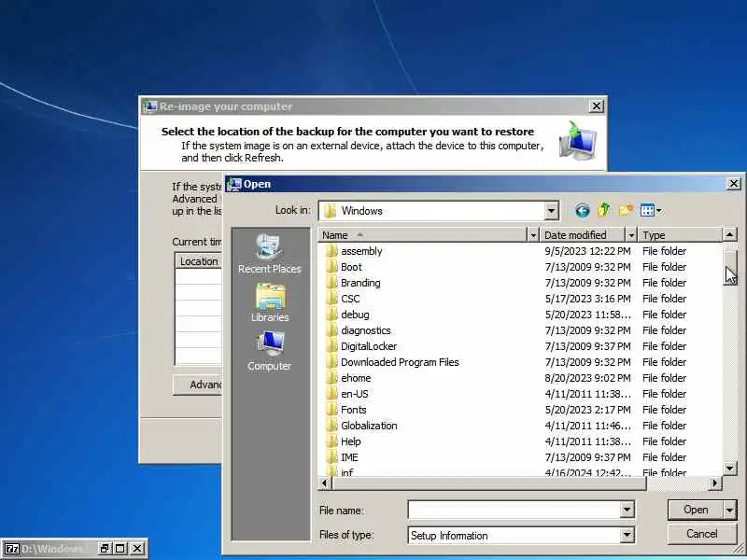The height and width of the screenshot is (560, 747).
Task: Click the 9/5/2023 12:22 PM date cell
Action: (x=587, y=251)
